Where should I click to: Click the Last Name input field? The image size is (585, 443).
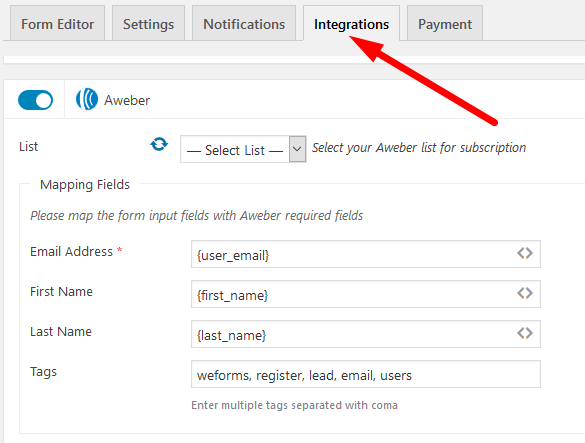366,334
